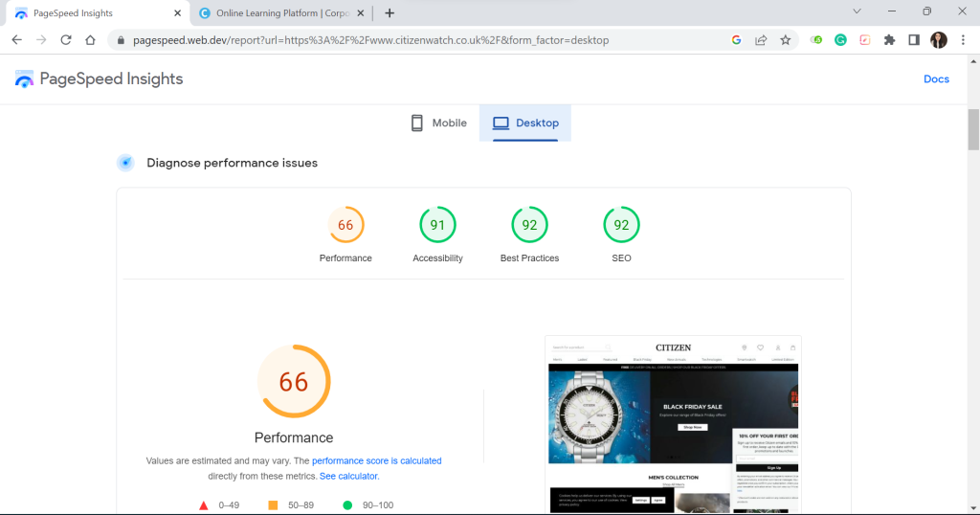
Task: Open the Extensions puzzle menu
Action: pyautogui.click(x=889, y=40)
